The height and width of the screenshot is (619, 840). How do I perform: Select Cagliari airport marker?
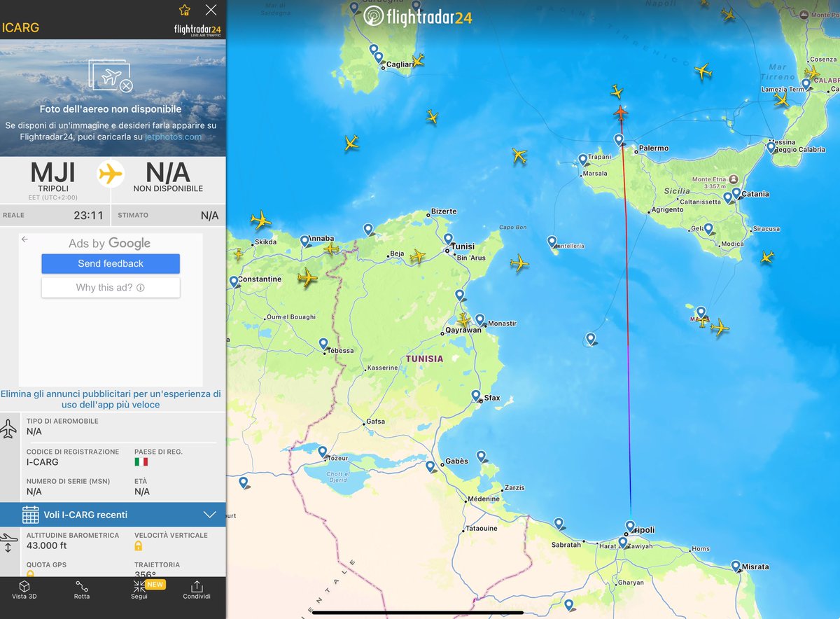click(379, 57)
